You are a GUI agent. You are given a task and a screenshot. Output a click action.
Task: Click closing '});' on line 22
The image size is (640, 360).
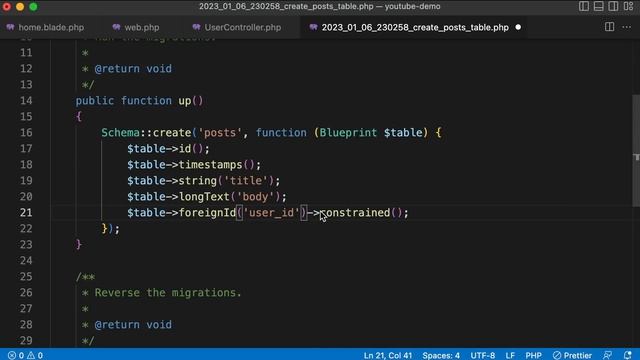click(111, 229)
